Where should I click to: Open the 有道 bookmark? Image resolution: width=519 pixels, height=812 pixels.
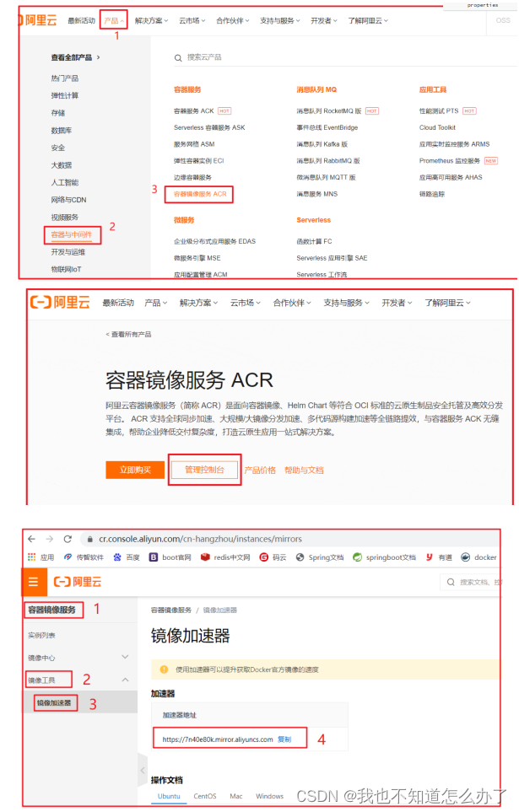click(439, 557)
